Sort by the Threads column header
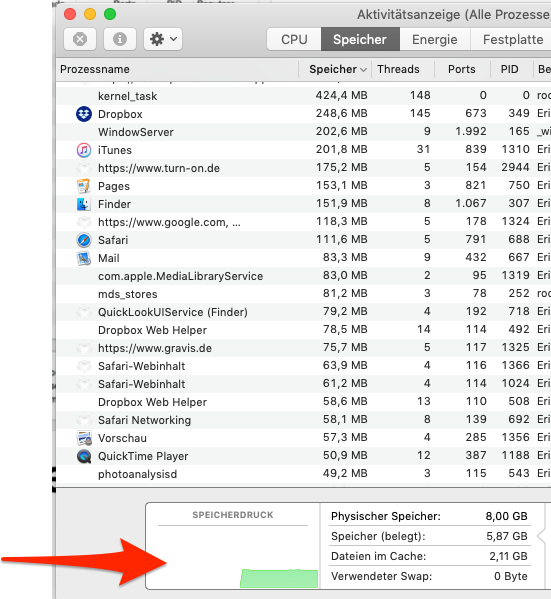The width and height of the screenshot is (551, 599). [x=403, y=69]
